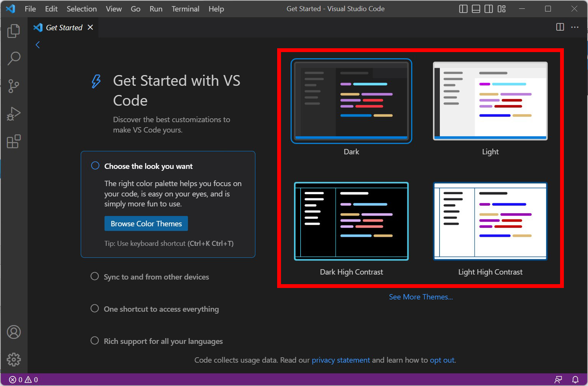This screenshot has height=386, width=588.
Task: Select Rich support for all your languages
Action: 163,341
